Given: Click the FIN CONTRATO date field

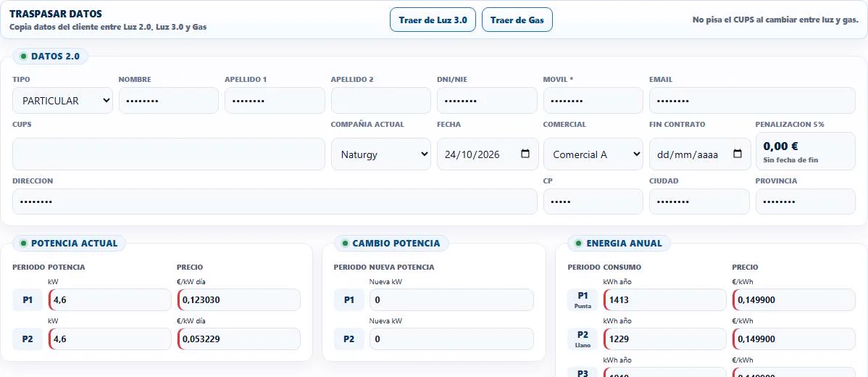Looking at the screenshot, I should point(700,154).
